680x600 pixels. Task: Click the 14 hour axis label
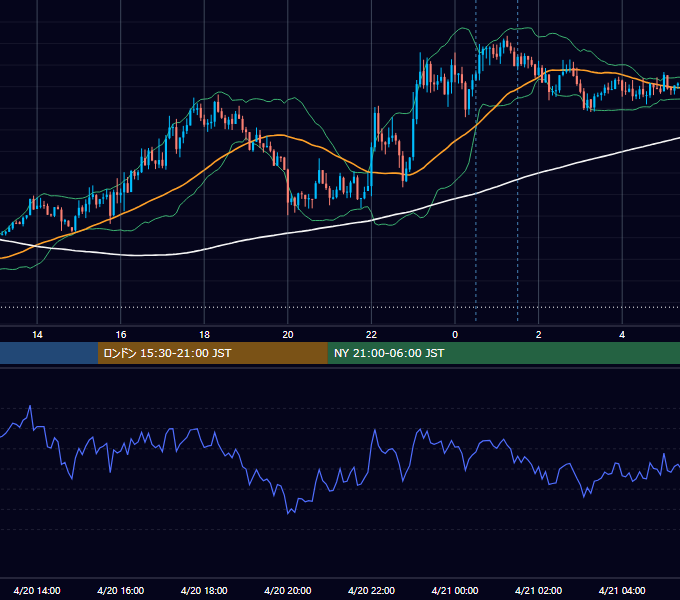[37, 335]
